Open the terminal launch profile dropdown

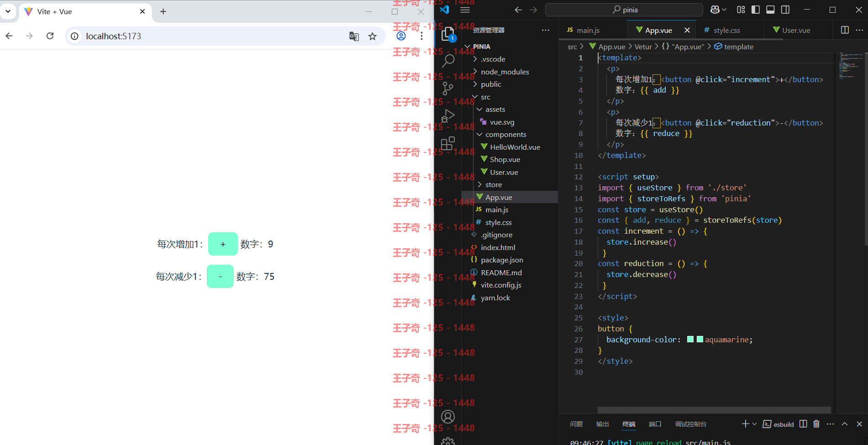[x=754, y=424]
